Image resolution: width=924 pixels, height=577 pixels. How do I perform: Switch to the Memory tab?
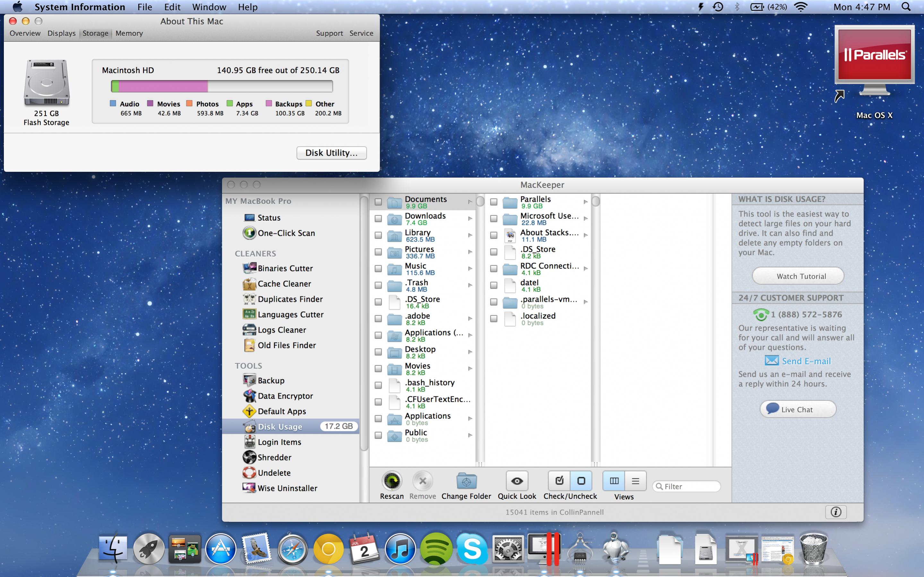129,33
